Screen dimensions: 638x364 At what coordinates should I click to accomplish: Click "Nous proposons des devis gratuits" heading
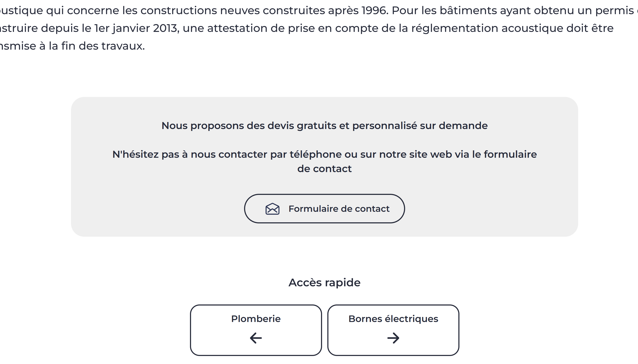tap(250, 125)
